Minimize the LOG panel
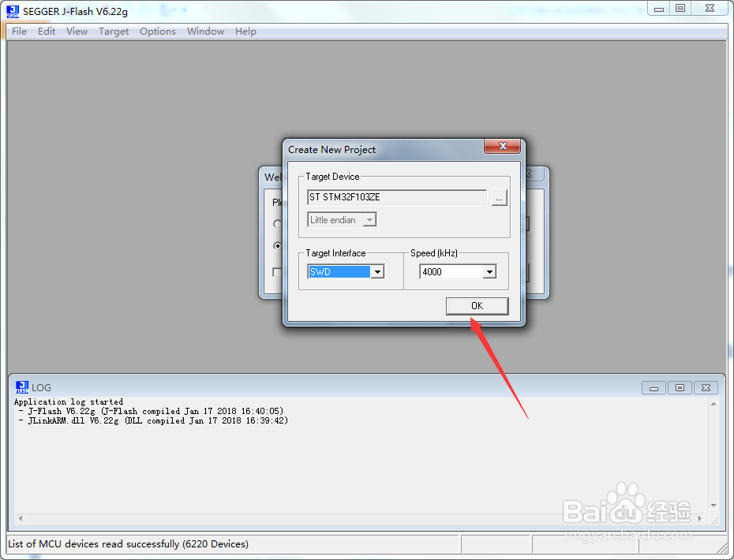The width and height of the screenshot is (734, 560). [x=654, y=388]
